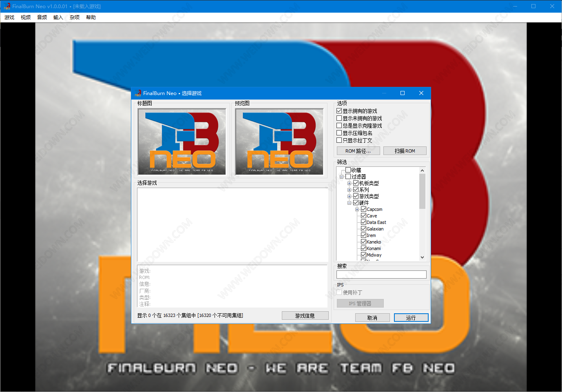Click the 预览图 thumbnail image
This screenshot has height=392, width=562.
[279, 142]
